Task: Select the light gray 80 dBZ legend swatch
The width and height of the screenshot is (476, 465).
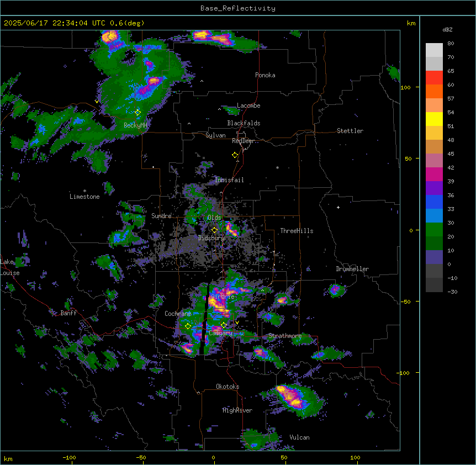Action: [434, 50]
